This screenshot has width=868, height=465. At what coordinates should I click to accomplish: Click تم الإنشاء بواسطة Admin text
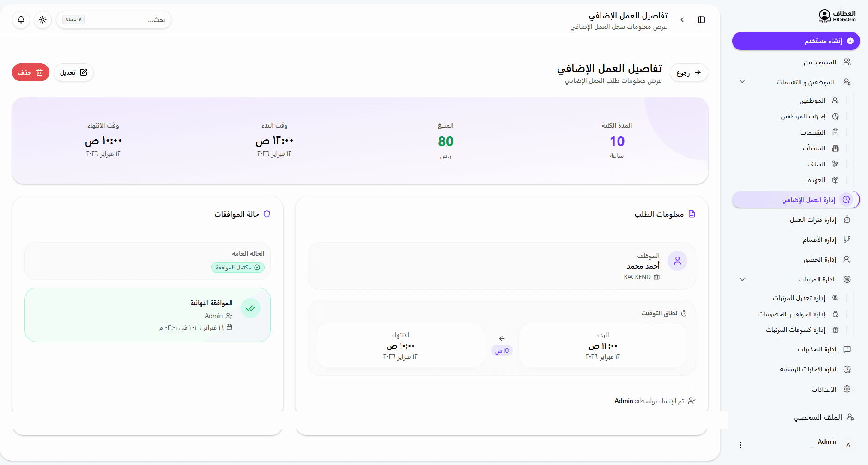tap(649, 401)
